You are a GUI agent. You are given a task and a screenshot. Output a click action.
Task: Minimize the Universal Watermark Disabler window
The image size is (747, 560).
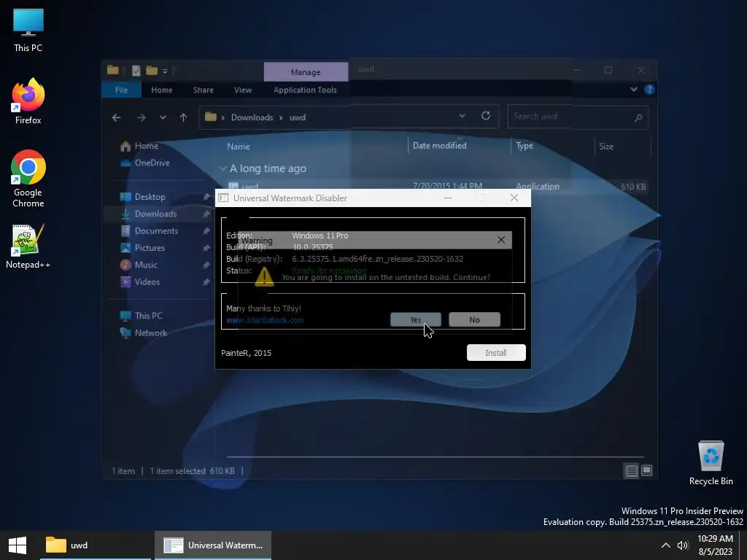[x=448, y=198]
